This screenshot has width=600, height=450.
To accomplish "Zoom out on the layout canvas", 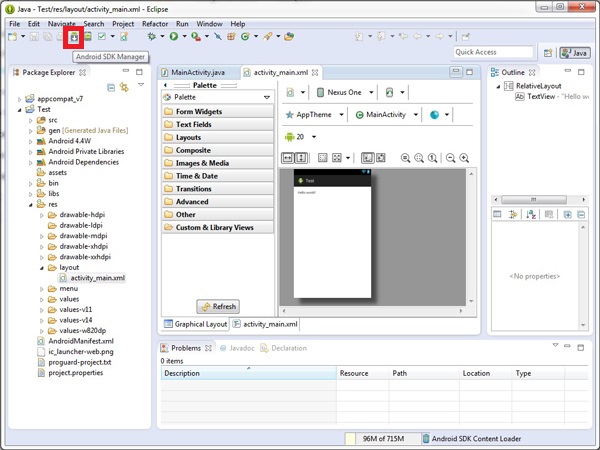I will 450,158.
